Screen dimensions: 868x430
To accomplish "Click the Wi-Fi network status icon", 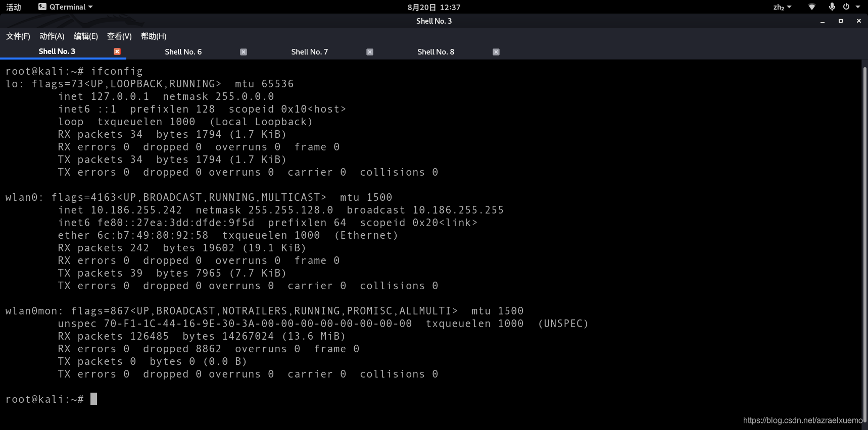I will (x=812, y=7).
